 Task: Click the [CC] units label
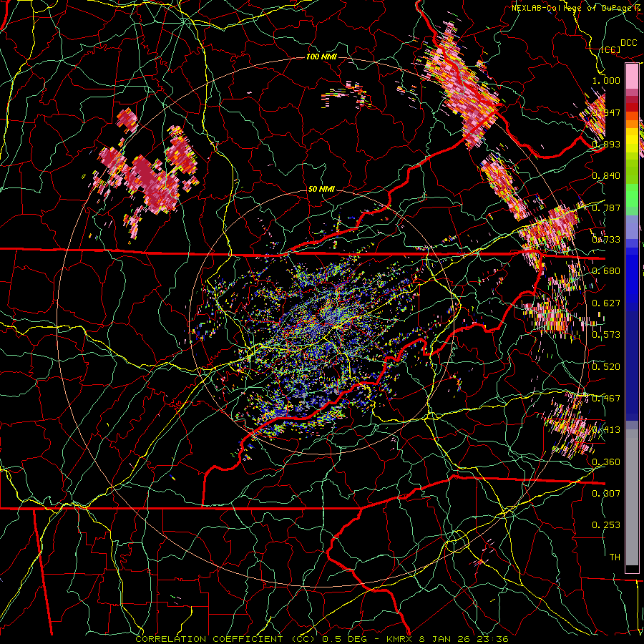tap(611, 49)
